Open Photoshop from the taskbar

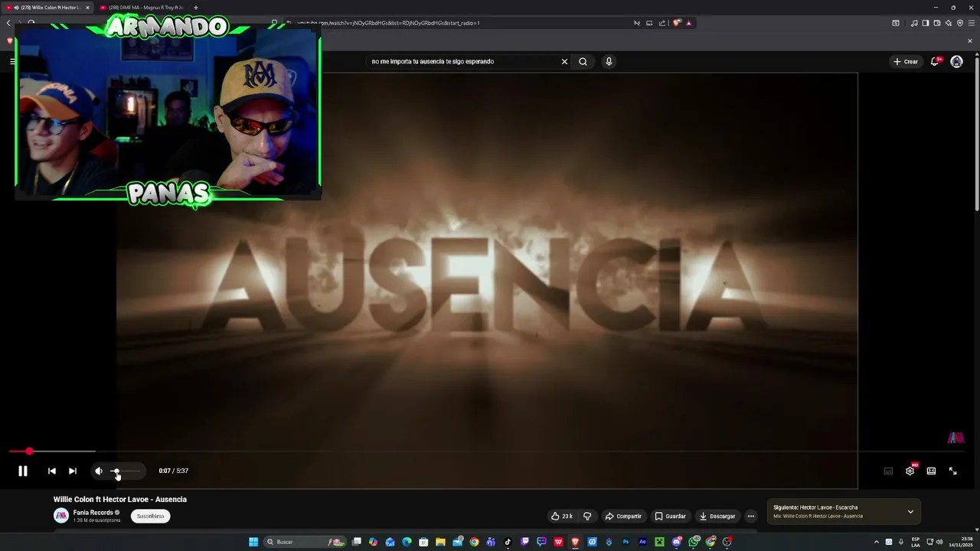(x=626, y=542)
